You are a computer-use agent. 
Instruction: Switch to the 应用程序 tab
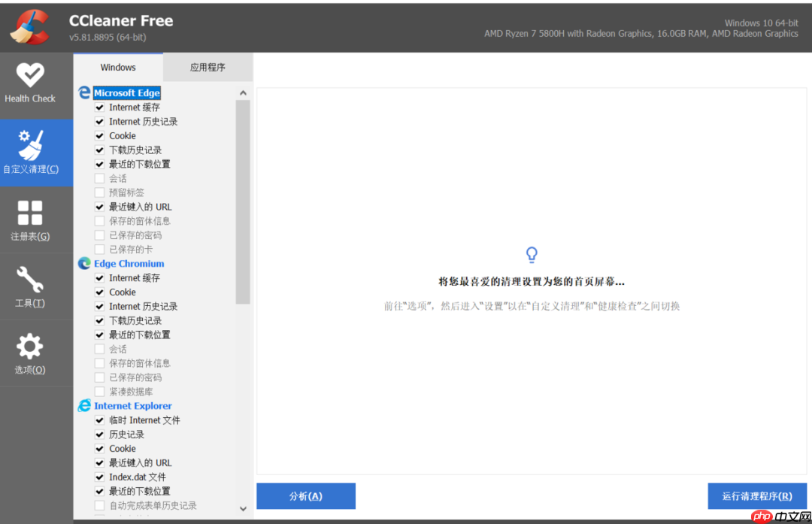coord(208,67)
